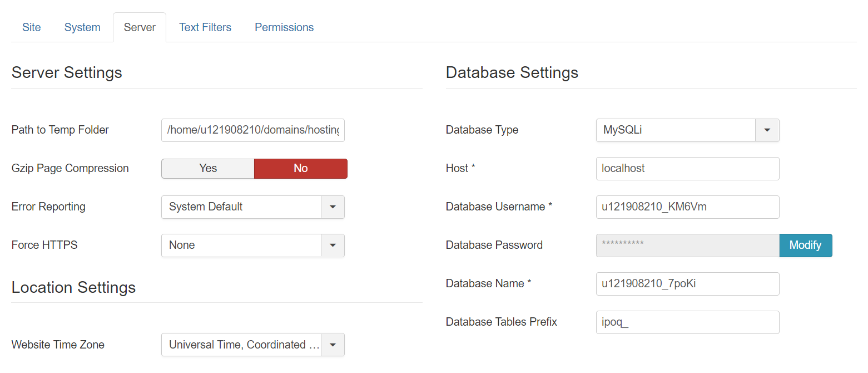Expand the Website Time Zone dropdown

(333, 345)
